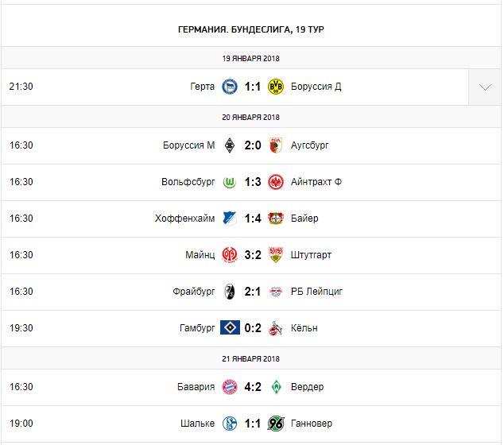Click the Hamburg blue flag logo
The image size is (504, 445).
tap(230, 328)
